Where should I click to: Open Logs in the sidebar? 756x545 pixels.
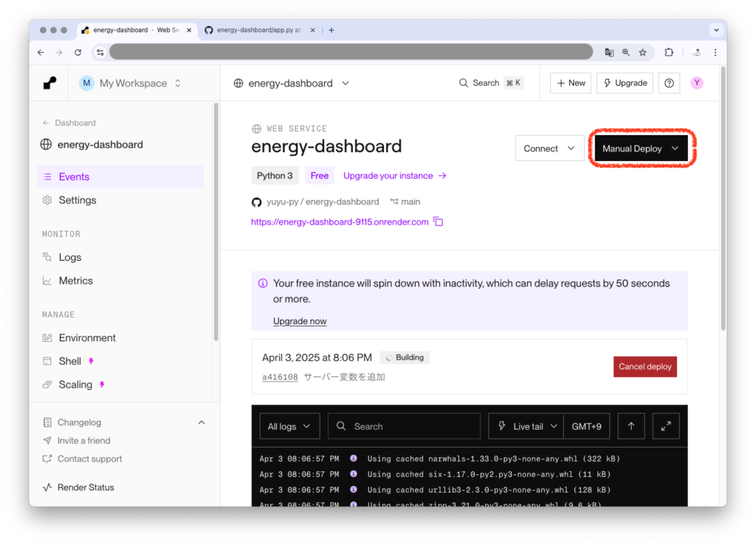click(120, 257)
